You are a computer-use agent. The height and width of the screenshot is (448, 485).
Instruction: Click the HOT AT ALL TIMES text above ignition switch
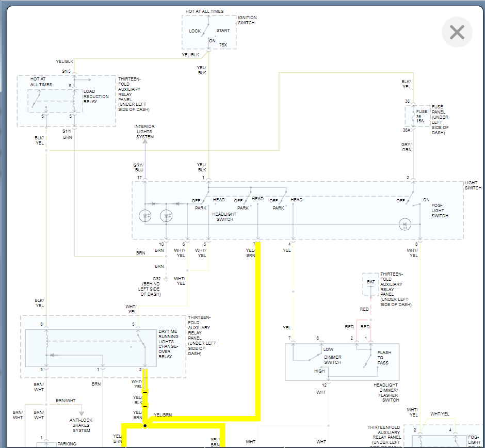[x=204, y=11]
